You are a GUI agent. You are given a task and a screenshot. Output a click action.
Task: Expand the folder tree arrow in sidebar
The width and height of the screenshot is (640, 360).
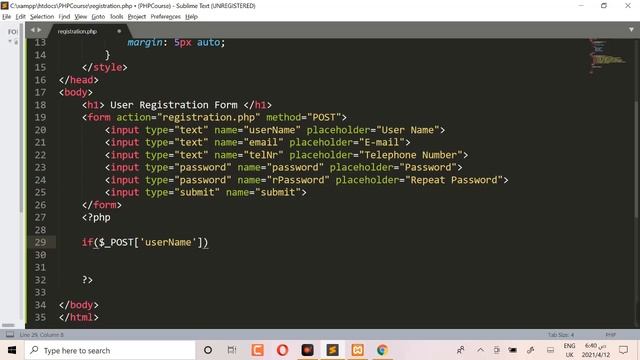tap(10, 41)
